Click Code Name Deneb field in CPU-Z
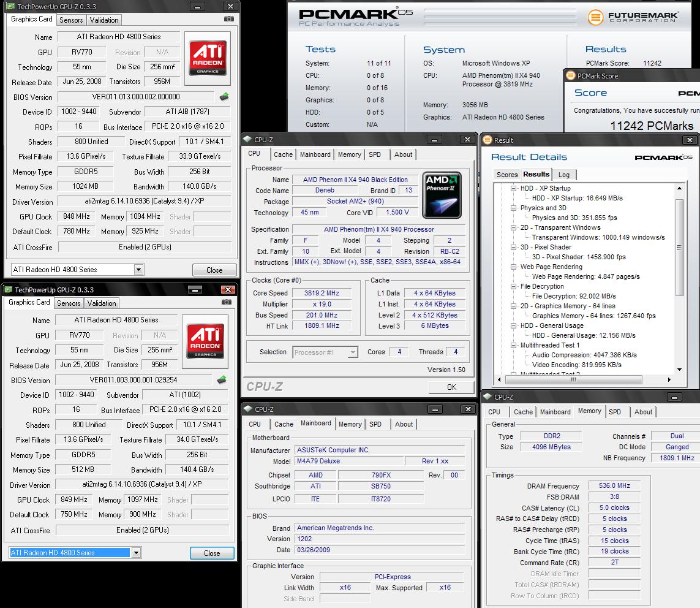The width and height of the screenshot is (700, 608). 325,191
